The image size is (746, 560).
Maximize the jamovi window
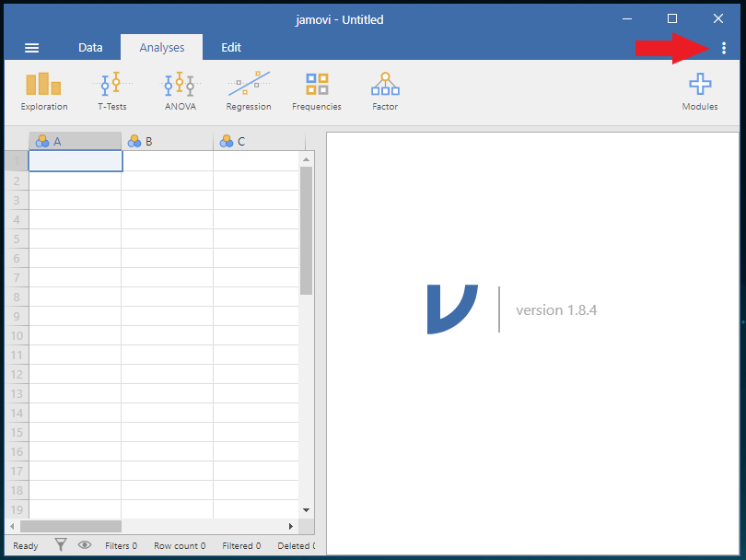[671, 18]
